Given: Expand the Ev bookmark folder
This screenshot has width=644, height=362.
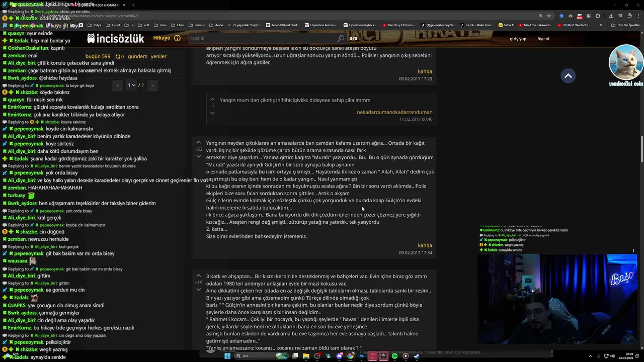Looking at the screenshot, I should coord(129,25).
